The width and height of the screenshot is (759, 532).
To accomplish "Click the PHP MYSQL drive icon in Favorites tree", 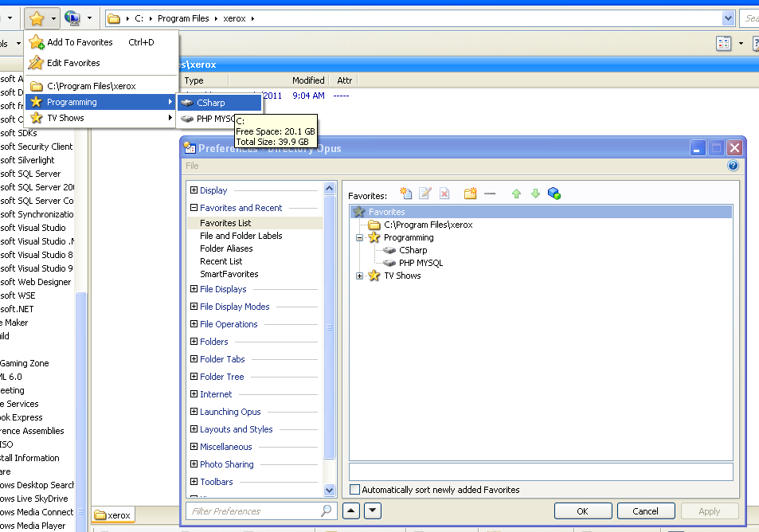I will tap(389, 263).
